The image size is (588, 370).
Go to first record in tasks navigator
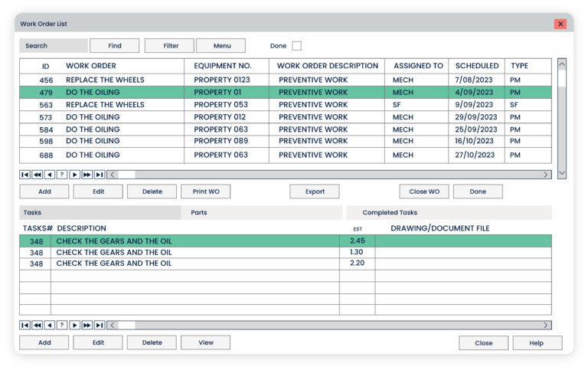(x=24, y=326)
